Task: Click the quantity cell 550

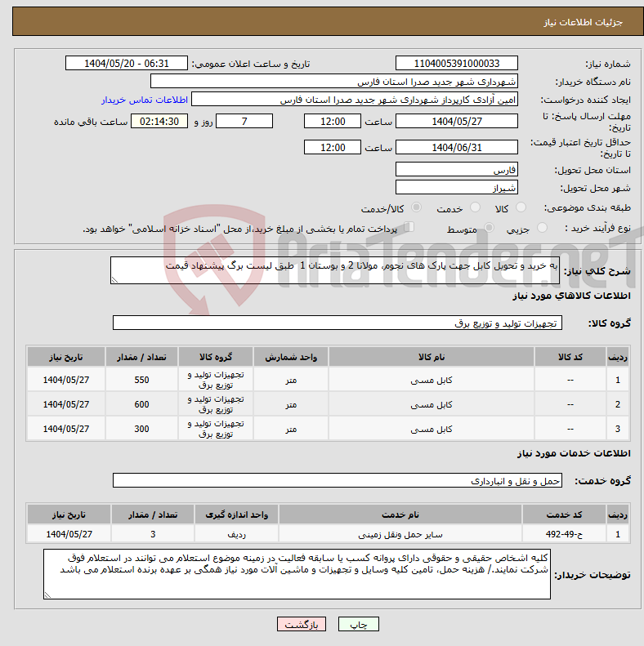Action: point(141,380)
